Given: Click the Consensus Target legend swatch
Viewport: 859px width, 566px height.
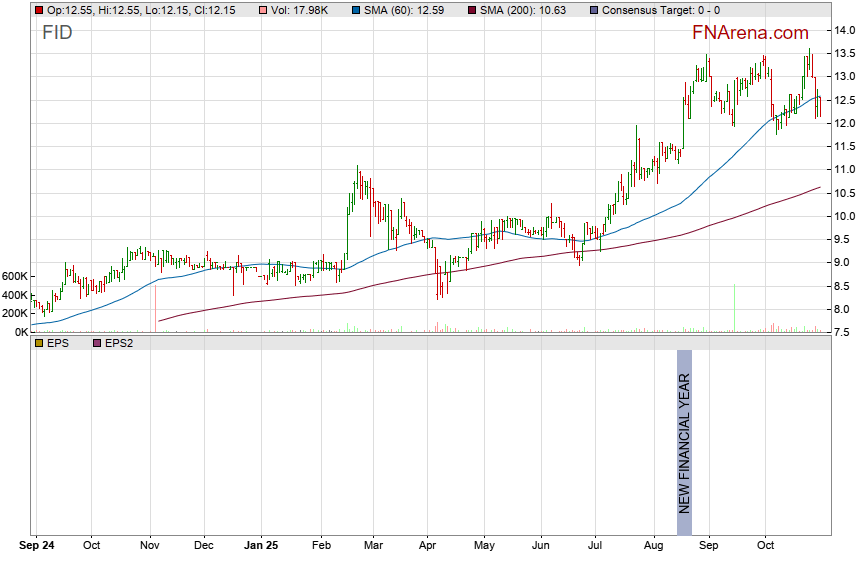Looking at the screenshot, I should (592, 9).
